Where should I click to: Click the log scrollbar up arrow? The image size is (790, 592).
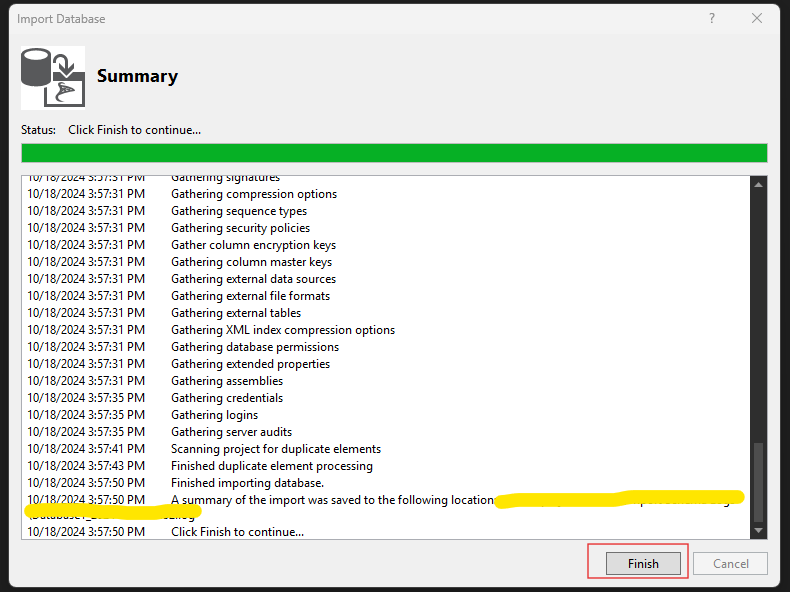click(758, 185)
